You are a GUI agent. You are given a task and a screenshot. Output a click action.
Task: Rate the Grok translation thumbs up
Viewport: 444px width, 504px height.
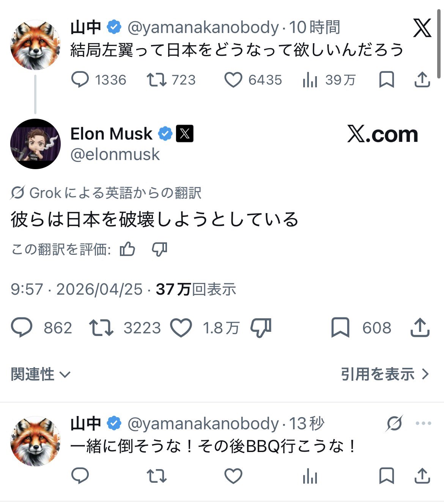[x=127, y=249]
